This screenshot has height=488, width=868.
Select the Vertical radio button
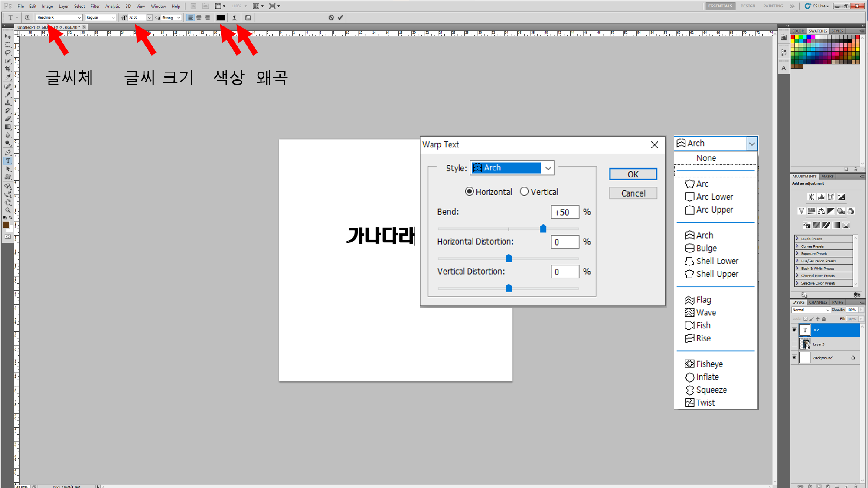click(x=524, y=192)
